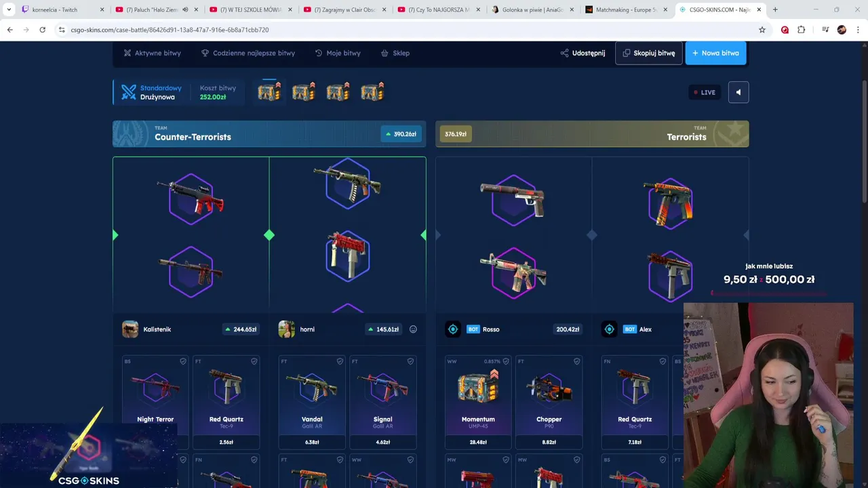Click the CSGO-SKINS logo overlay
This screenshot has width=868, height=488.
[88, 481]
